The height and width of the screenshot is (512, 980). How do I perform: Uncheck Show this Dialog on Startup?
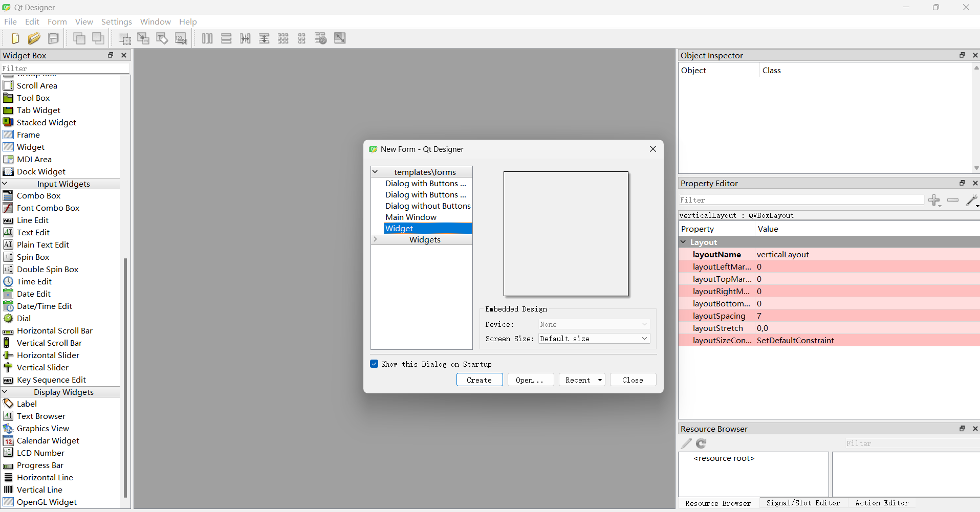click(x=374, y=364)
